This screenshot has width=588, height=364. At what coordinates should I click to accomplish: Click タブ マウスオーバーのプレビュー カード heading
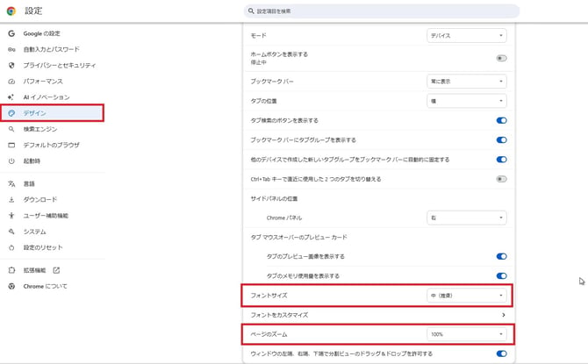click(299, 237)
